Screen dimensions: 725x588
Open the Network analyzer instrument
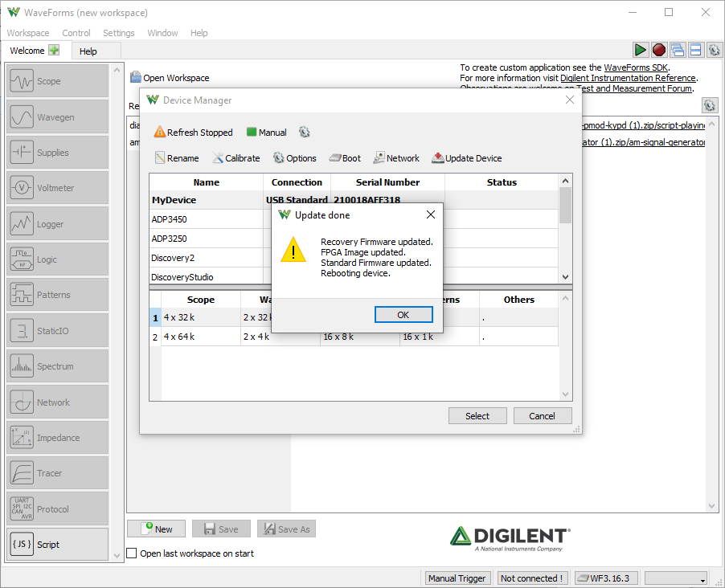57,402
